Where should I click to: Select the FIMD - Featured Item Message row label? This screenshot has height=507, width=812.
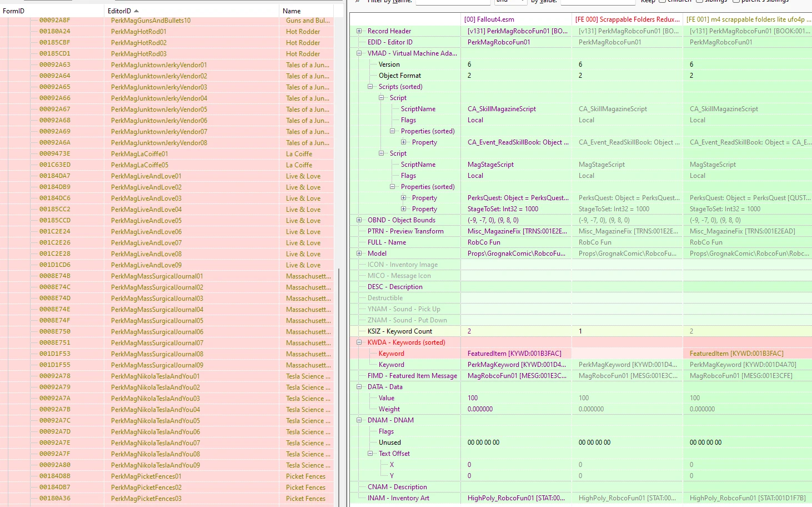pyautogui.click(x=412, y=376)
